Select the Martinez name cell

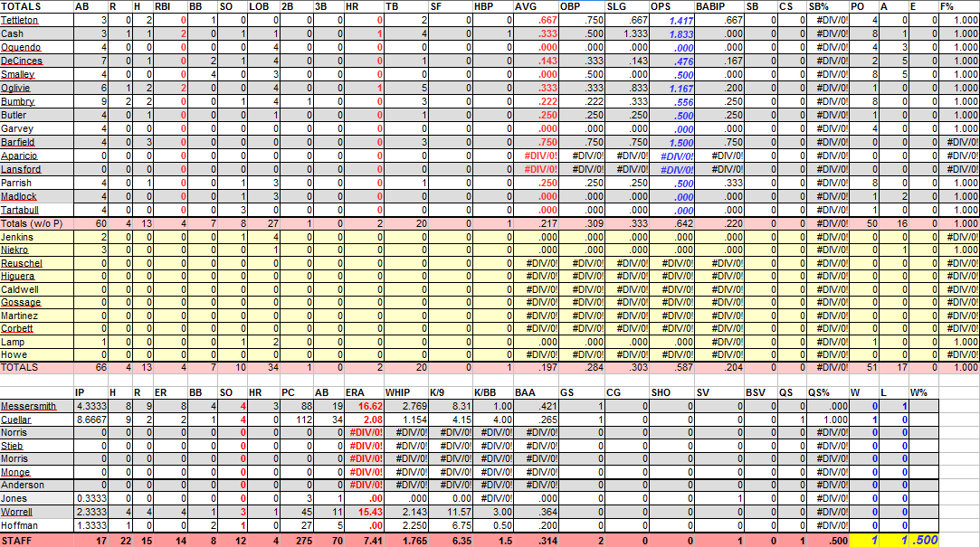point(37,316)
